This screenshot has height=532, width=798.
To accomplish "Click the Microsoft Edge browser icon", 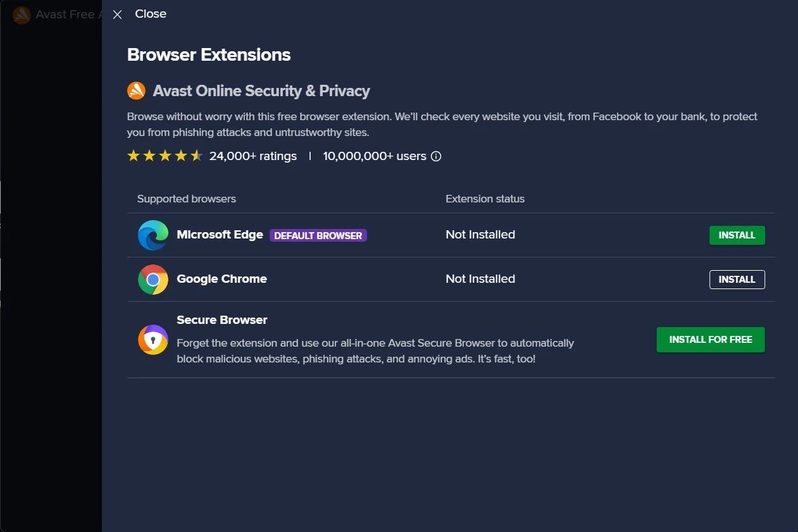I will coord(153,235).
